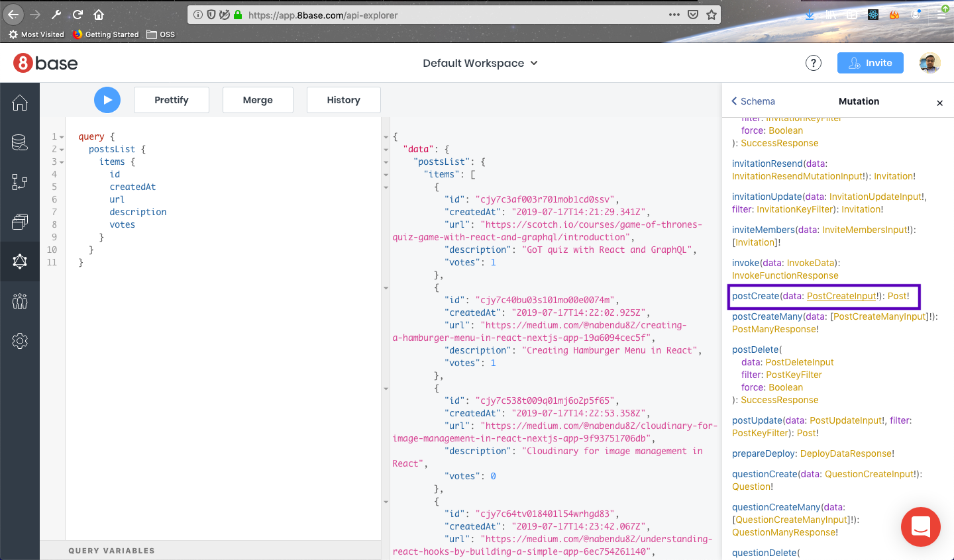The height and width of the screenshot is (560, 954).
Task: Open the invitationResend mutation field
Action: coord(767,163)
